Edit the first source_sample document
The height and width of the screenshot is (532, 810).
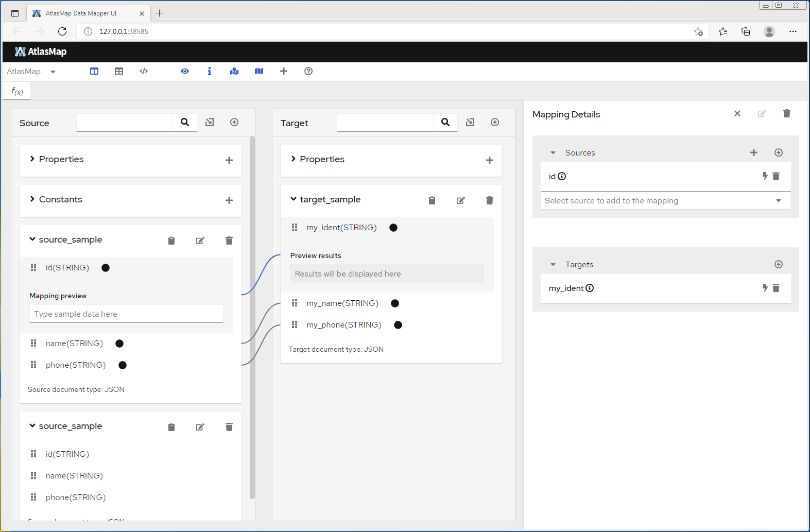(200, 241)
